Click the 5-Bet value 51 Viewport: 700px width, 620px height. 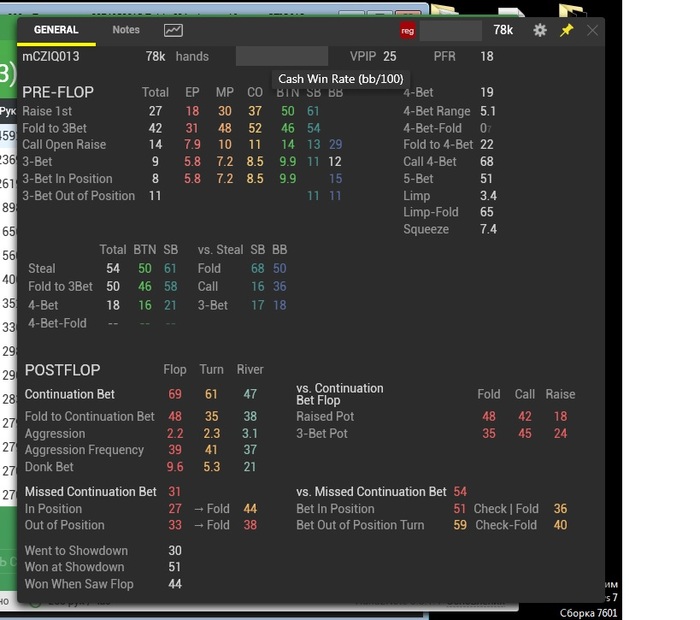coord(486,179)
